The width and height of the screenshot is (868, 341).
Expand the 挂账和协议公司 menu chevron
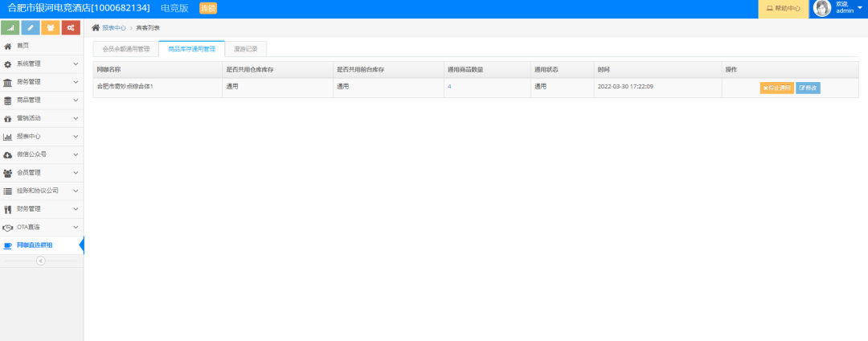[76, 191]
